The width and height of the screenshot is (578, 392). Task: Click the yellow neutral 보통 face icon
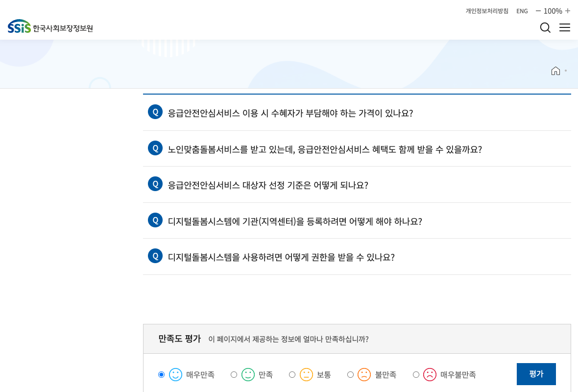[306, 375]
